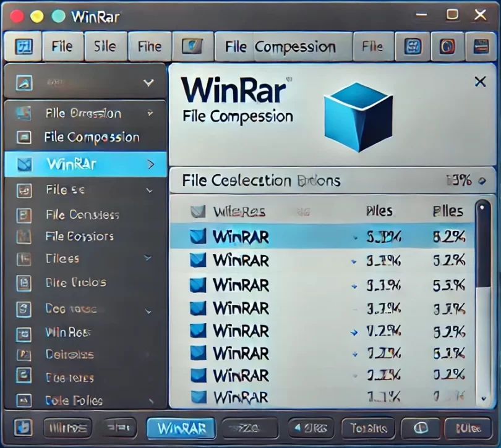
Task: Open the small arrow in highlighted WinRAR row
Action: (354, 238)
